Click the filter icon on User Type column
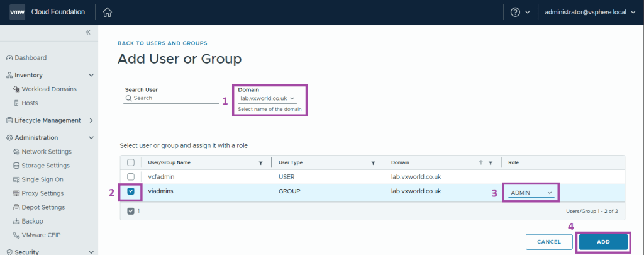644x255 pixels. (x=373, y=162)
